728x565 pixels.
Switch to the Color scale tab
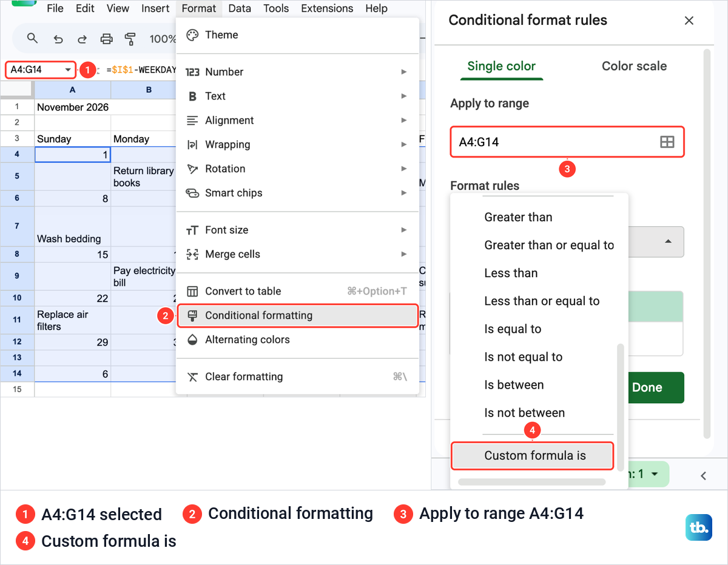click(x=634, y=66)
